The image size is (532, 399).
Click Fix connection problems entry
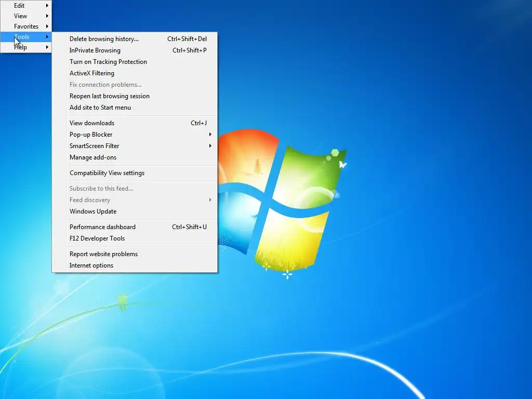pos(135,85)
